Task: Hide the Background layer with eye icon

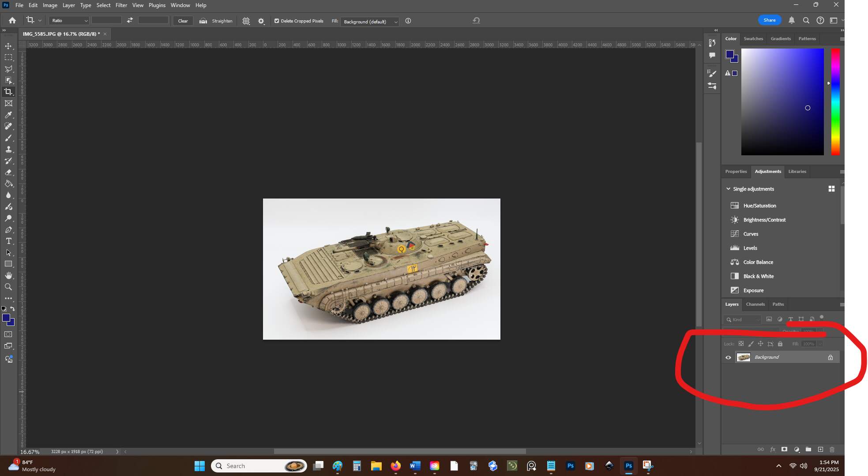Action: (x=728, y=357)
